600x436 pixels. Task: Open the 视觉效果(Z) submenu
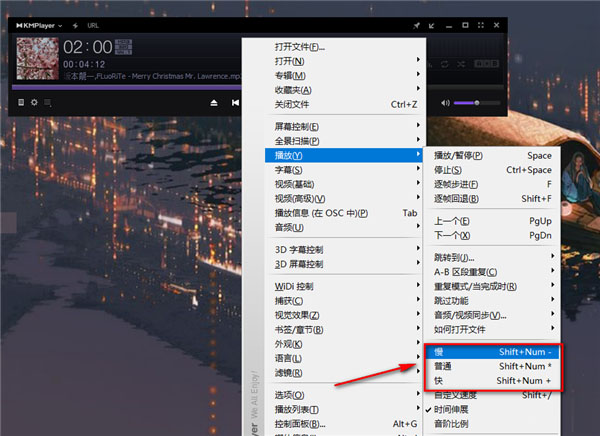tap(345, 315)
